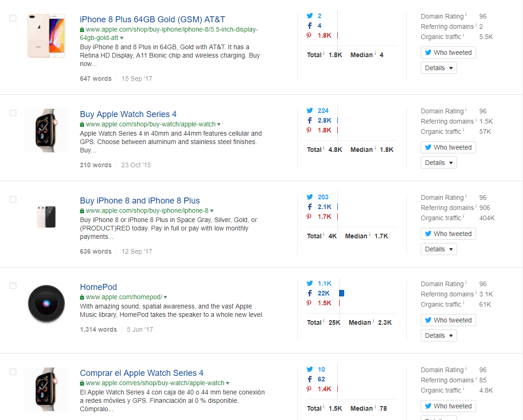Click the Twitter icon on Comprar el Apple Watch row
This screenshot has height=420, width=523.
point(309,369)
